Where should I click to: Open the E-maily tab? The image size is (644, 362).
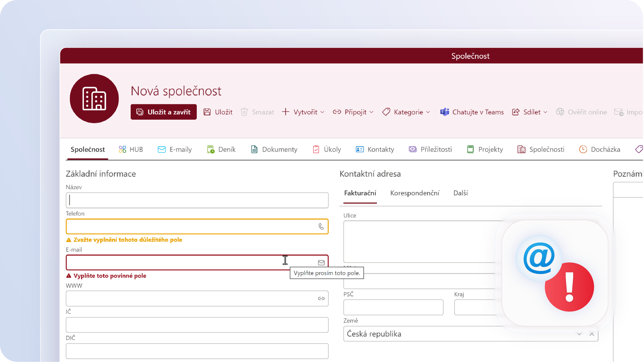(x=175, y=149)
